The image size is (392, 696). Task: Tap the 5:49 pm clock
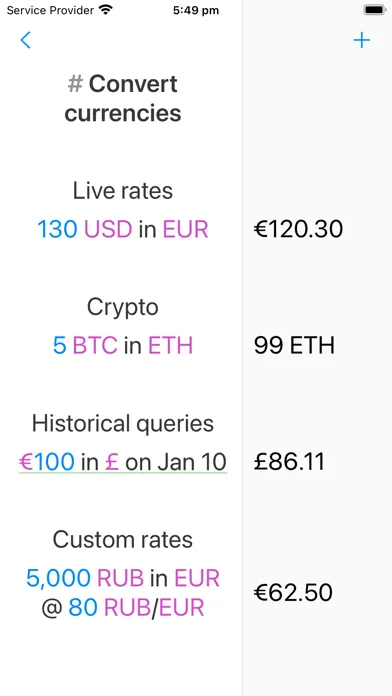point(196,10)
